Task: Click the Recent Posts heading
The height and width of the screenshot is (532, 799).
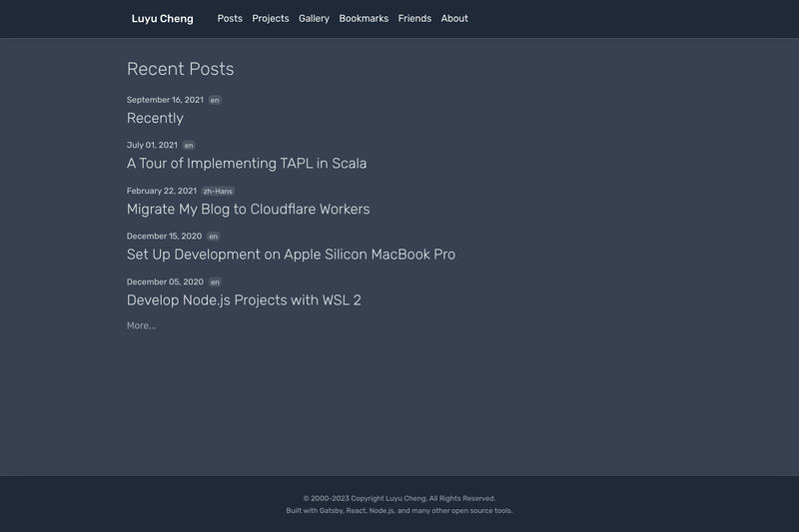Action: coord(181,69)
